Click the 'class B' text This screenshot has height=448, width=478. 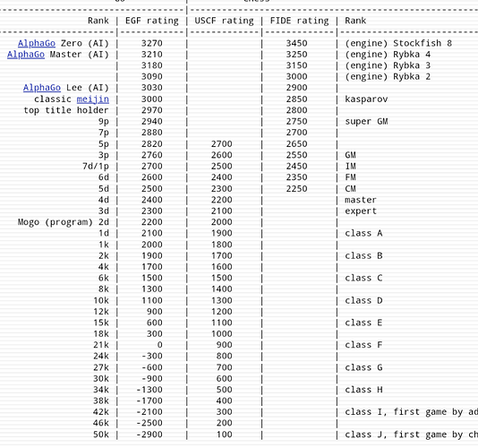pyautogui.click(x=363, y=255)
